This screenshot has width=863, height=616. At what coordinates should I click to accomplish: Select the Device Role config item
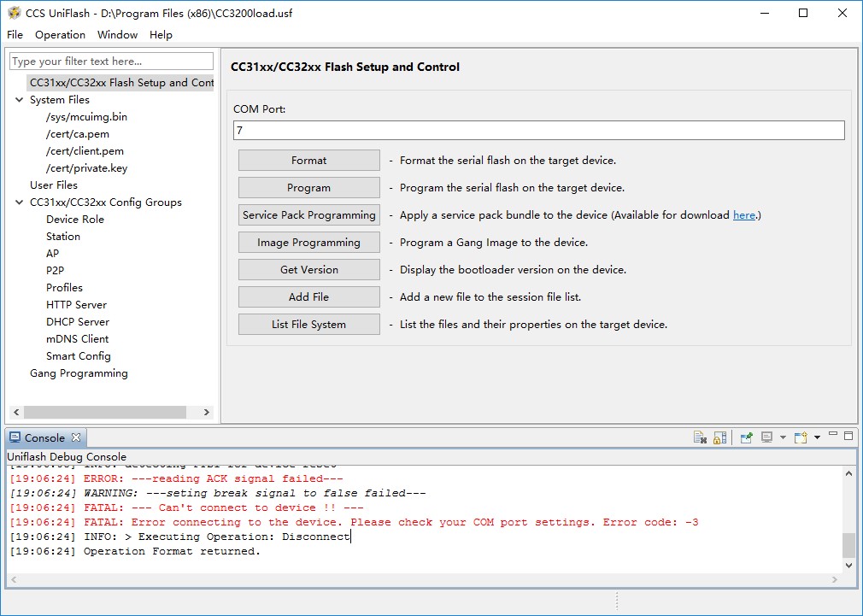75,219
